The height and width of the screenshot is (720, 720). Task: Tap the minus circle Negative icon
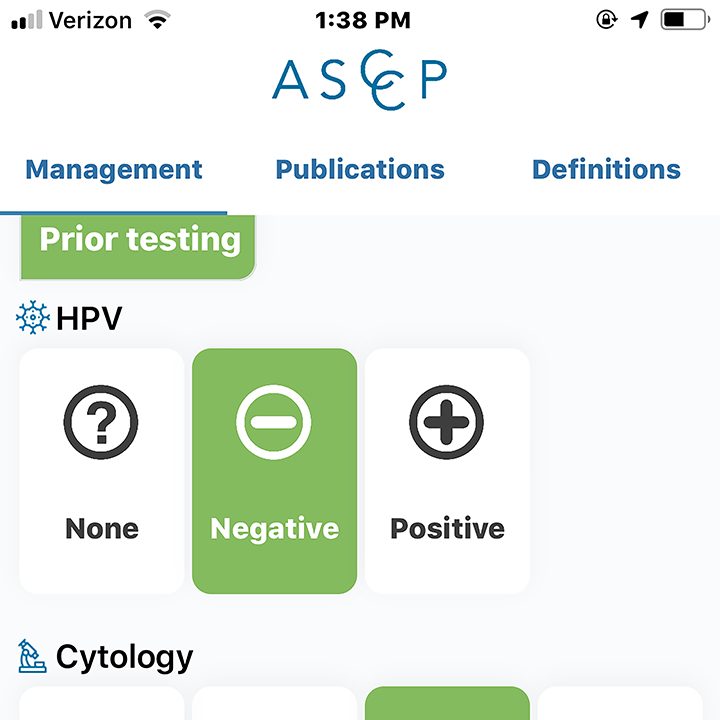pyautogui.click(x=274, y=422)
